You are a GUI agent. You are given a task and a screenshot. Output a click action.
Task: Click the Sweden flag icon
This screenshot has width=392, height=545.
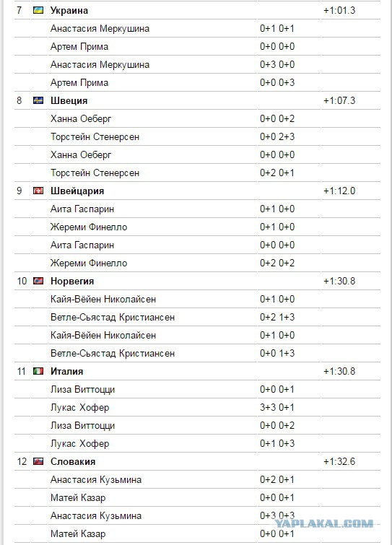(x=38, y=100)
